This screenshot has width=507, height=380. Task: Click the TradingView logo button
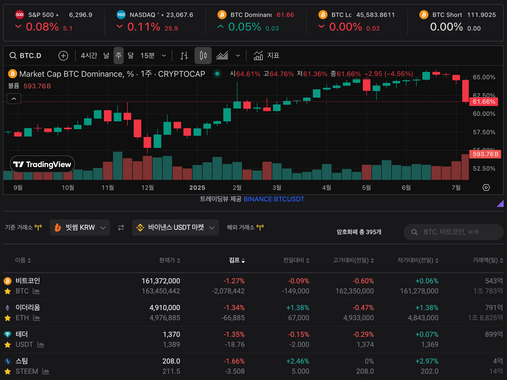click(42, 164)
